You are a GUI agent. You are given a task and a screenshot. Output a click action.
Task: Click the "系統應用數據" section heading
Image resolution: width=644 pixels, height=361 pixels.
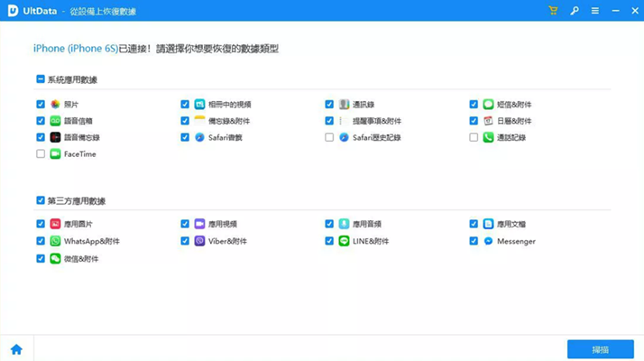[x=73, y=79]
